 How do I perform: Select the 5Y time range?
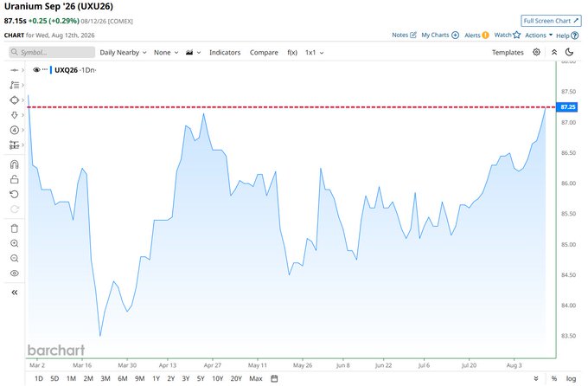click(201, 378)
